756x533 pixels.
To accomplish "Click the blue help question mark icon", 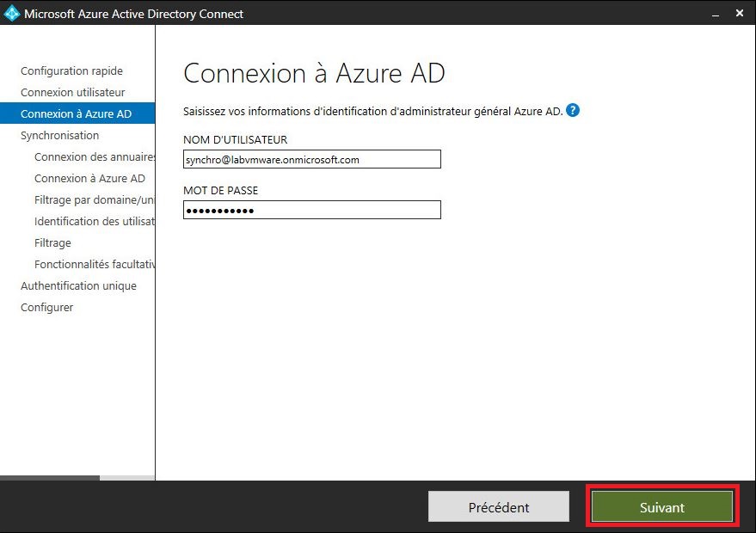I will point(572,110).
